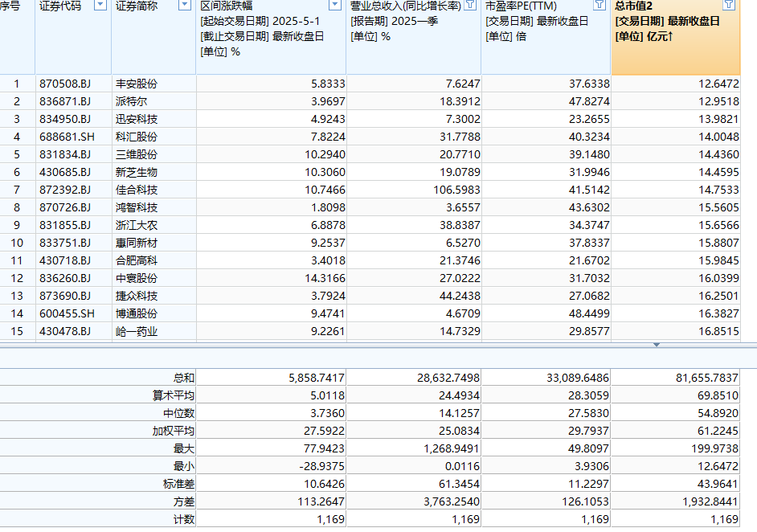Viewport: 757px width, 532px height.
Task: Select cell value 106.5983 revenue growth
Action: pyautogui.click(x=456, y=190)
